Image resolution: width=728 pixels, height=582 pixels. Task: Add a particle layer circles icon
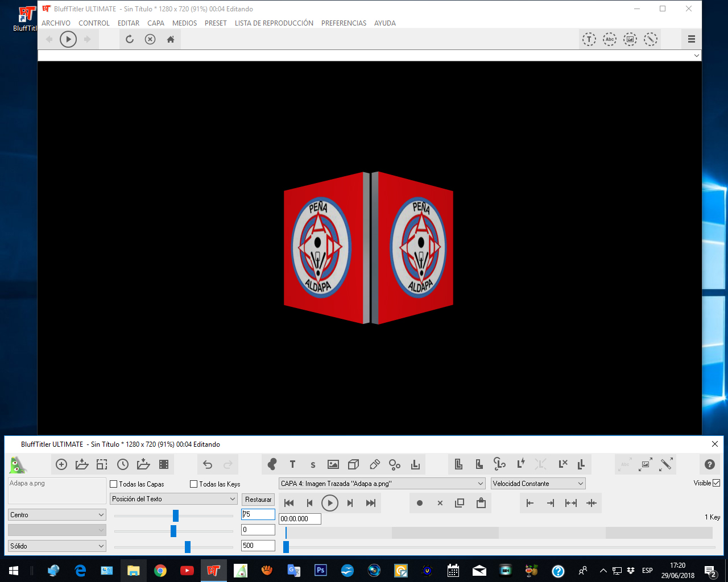[395, 464]
